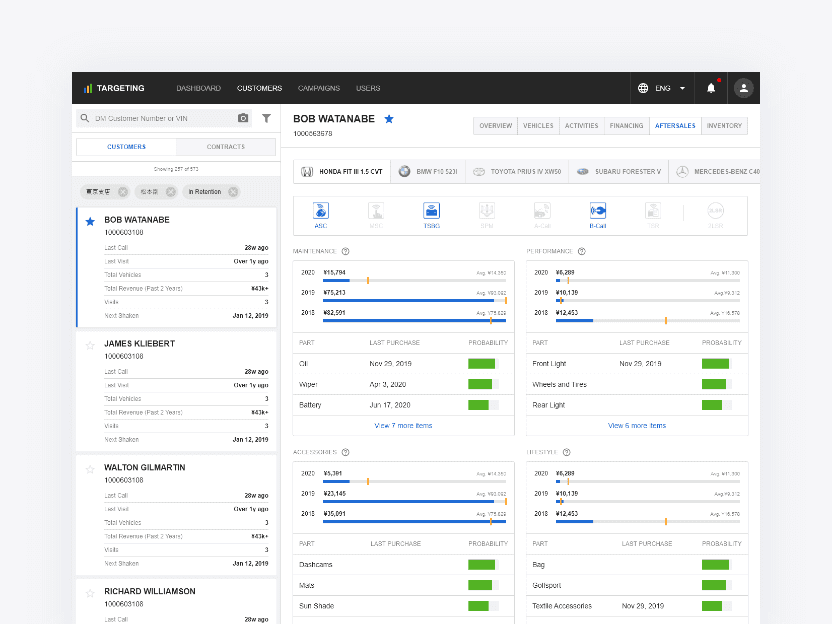Viewport: 832px width, 624px height.
Task: Open the Financing tab
Action: point(627,126)
